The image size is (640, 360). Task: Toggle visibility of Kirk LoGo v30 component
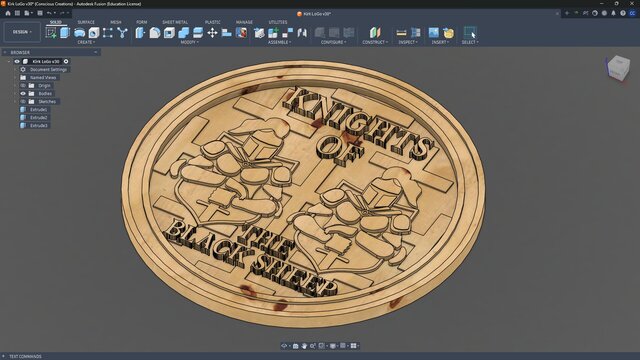17,61
